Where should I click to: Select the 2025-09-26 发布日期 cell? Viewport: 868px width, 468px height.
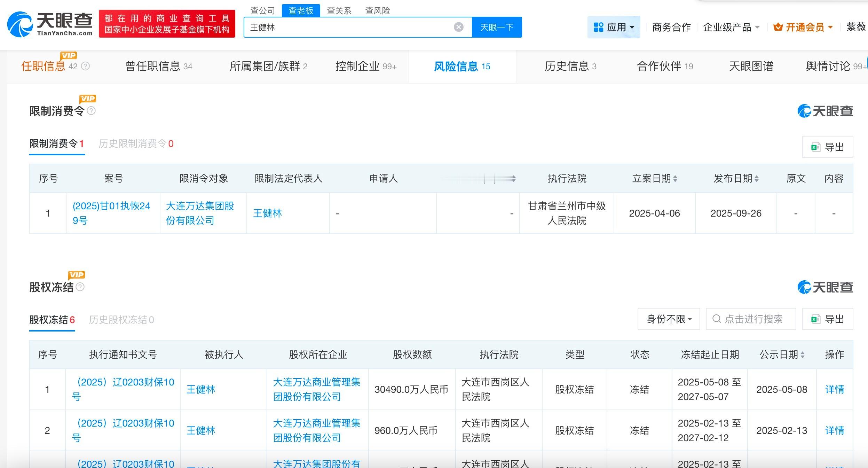pyautogui.click(x=736, y=213)
